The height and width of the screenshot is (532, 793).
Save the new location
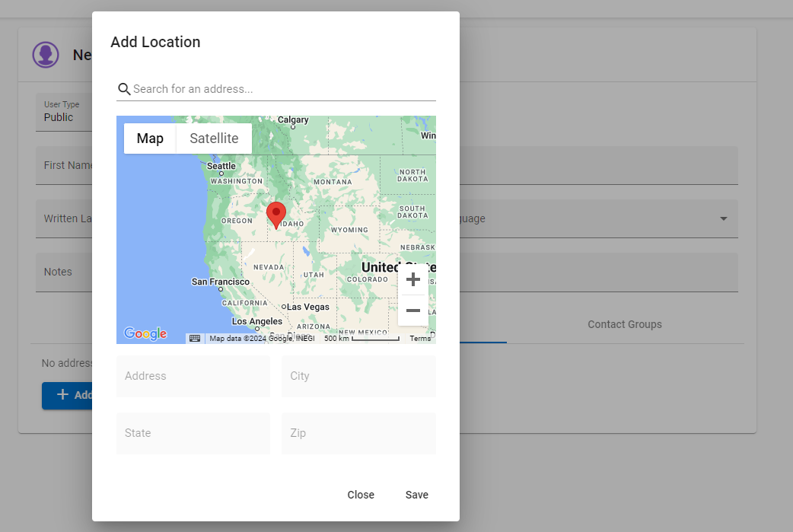pyautogui.click(x=417, y=495)
